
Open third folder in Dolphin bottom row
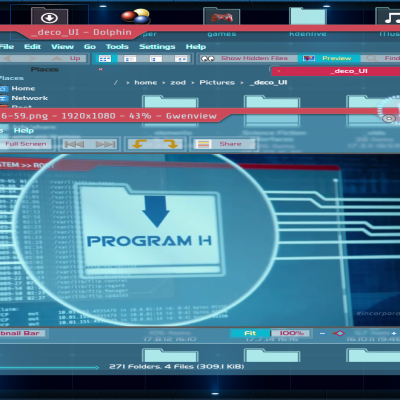[373, 355]
